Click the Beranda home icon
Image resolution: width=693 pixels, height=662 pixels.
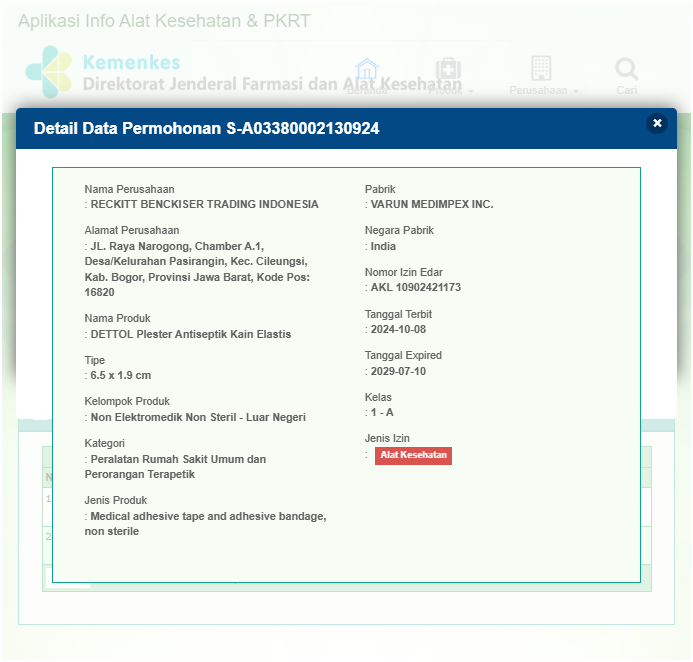[x=367, y=70]
